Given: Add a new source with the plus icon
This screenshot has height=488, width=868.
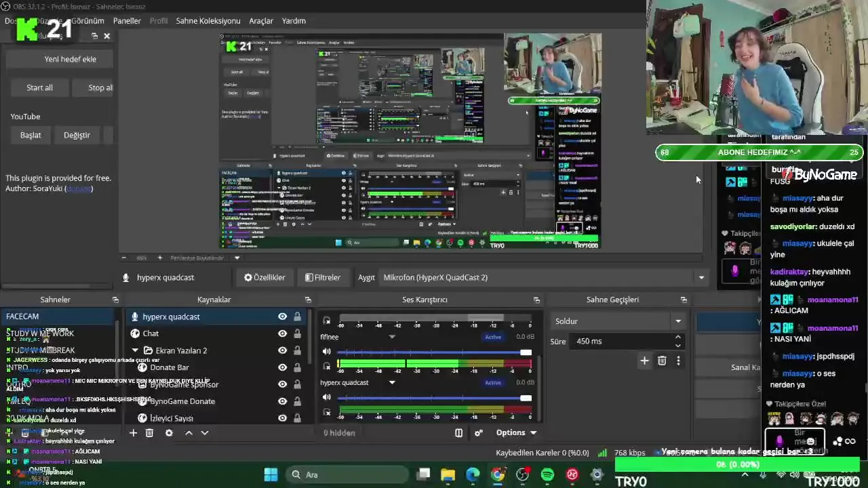Looking at the screenshot, I should coord(134,432).
